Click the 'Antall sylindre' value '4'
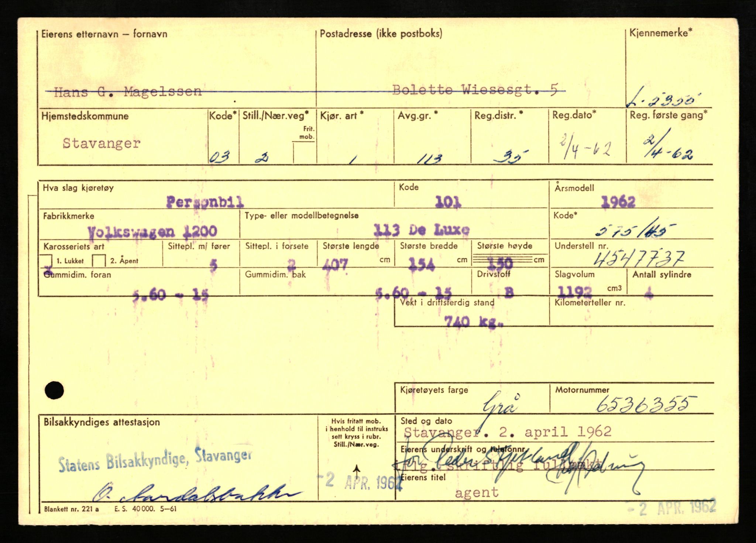756x543 pixels. coord(649,294)
